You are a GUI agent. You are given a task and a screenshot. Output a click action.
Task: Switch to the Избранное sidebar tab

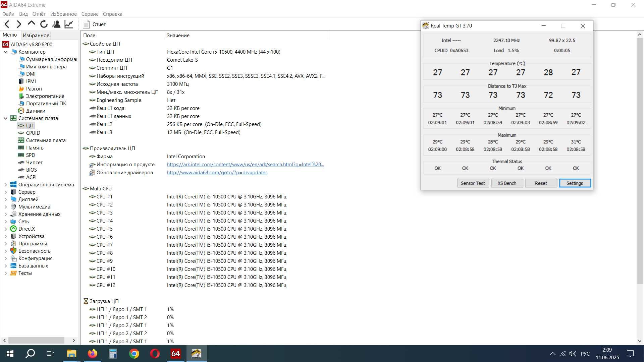36,35
